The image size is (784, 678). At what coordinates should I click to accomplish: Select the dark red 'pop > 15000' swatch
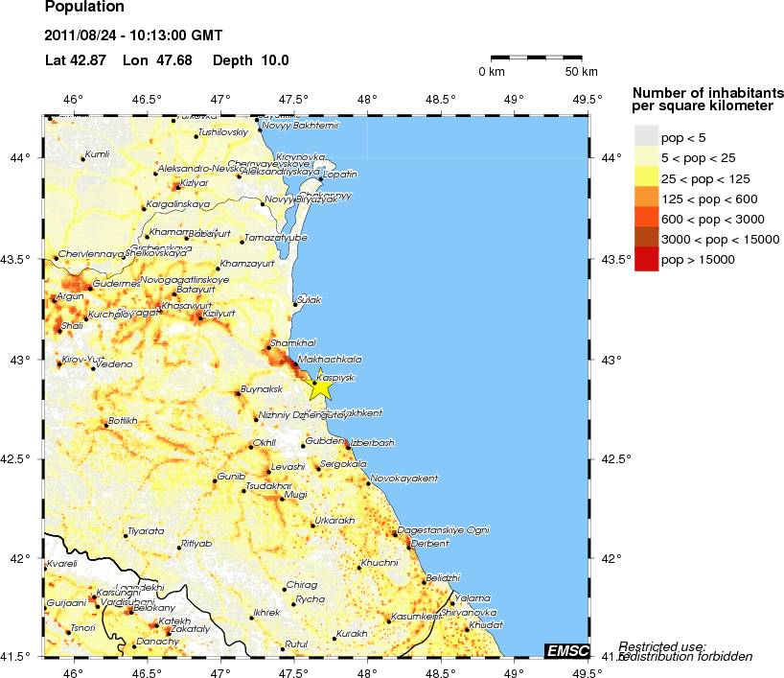coord(647,259)
